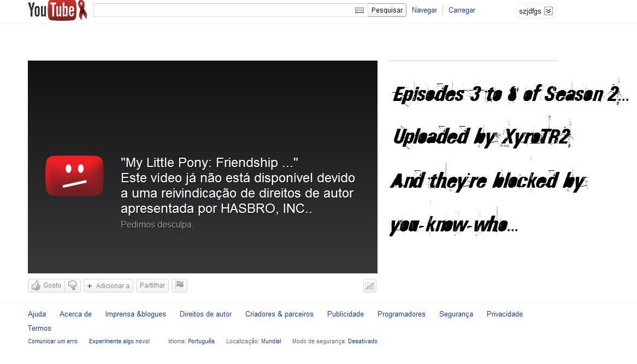Flag the video with the flag icon
The width and height of the screenshot is (637, 364).
(x=180, y=285)
